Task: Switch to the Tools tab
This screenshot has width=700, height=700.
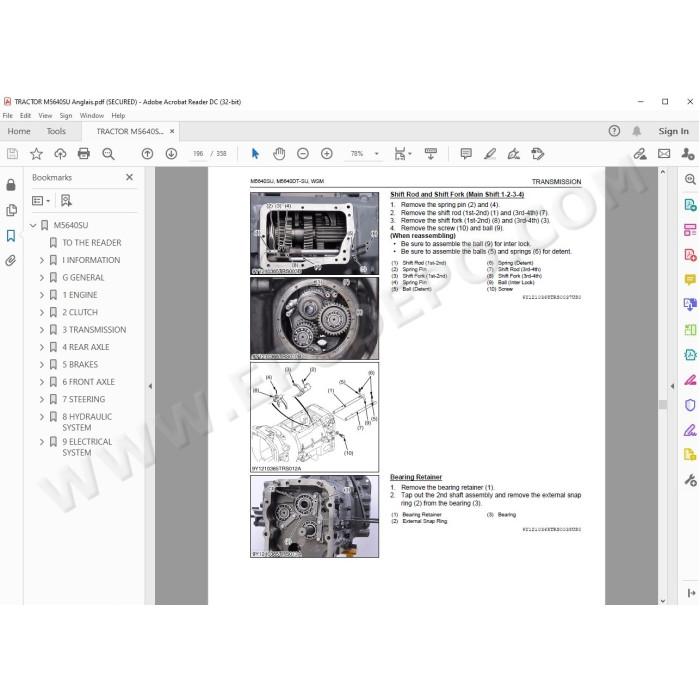Action: [56, 131]
